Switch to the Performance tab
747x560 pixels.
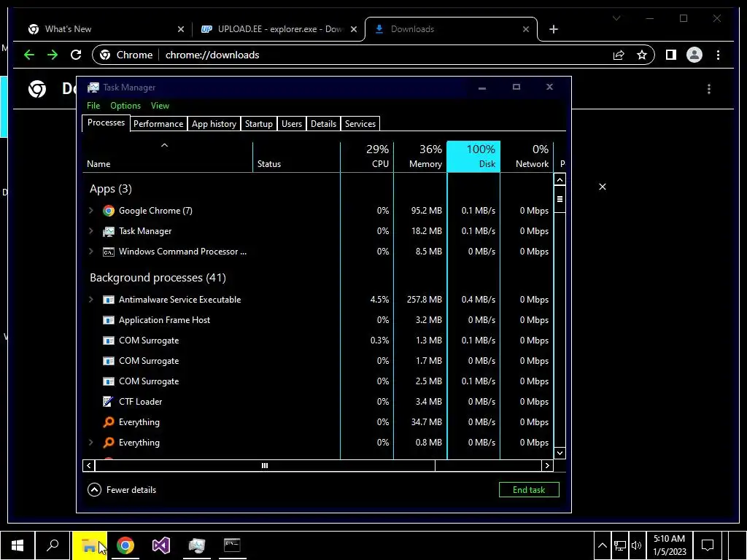(x=158, y=124)
